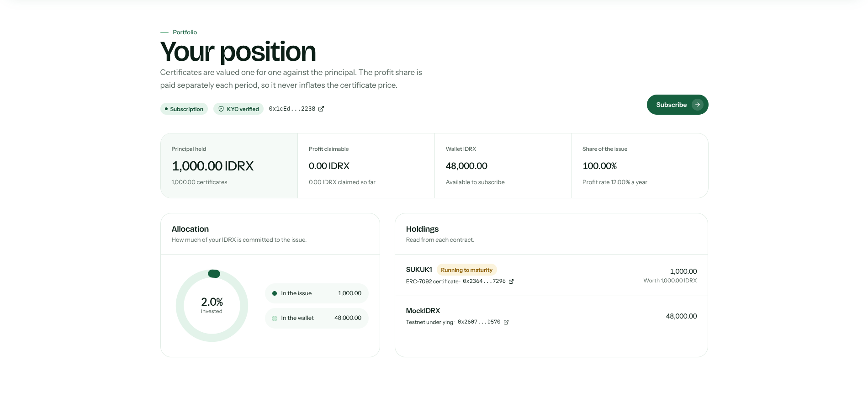The width and height of the screenshot is (868, 393).
Task: Click the Wallet IDRX label
Action: (x=461, y=149)
